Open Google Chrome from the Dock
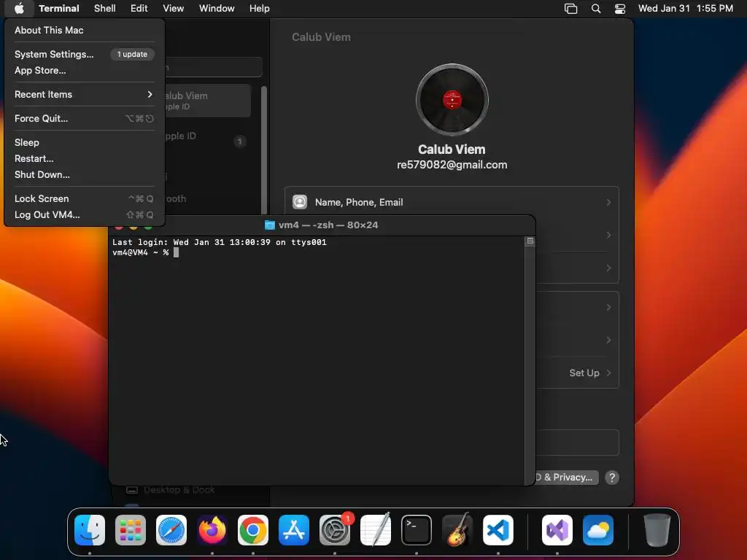The image size is (747, 560). (253, 530)
